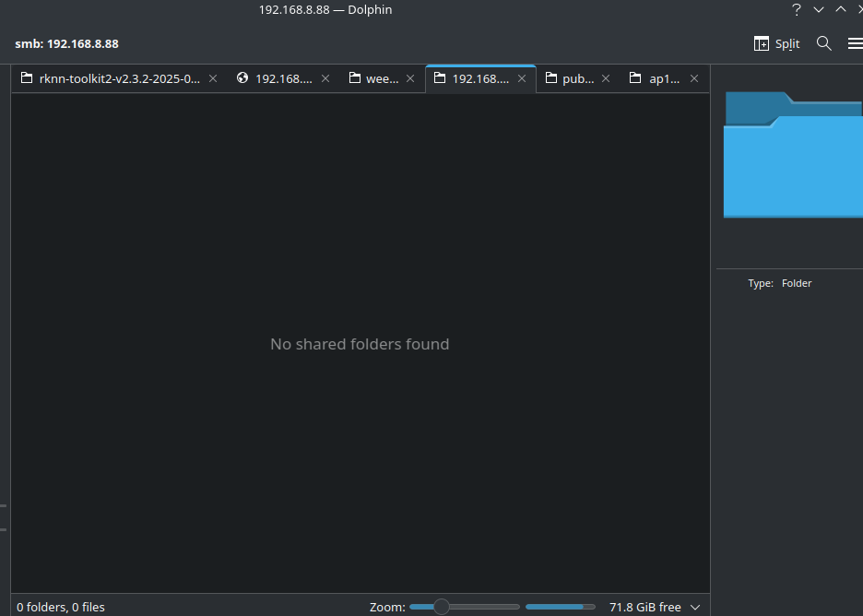Open the Split view button
The image size is (863, 616).
click(x=776, y=43)
